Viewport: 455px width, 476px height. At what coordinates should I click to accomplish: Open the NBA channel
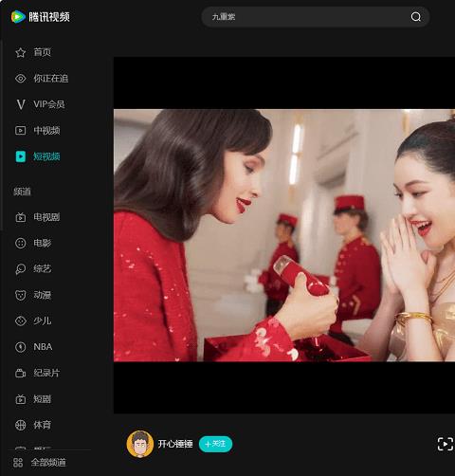43,347
